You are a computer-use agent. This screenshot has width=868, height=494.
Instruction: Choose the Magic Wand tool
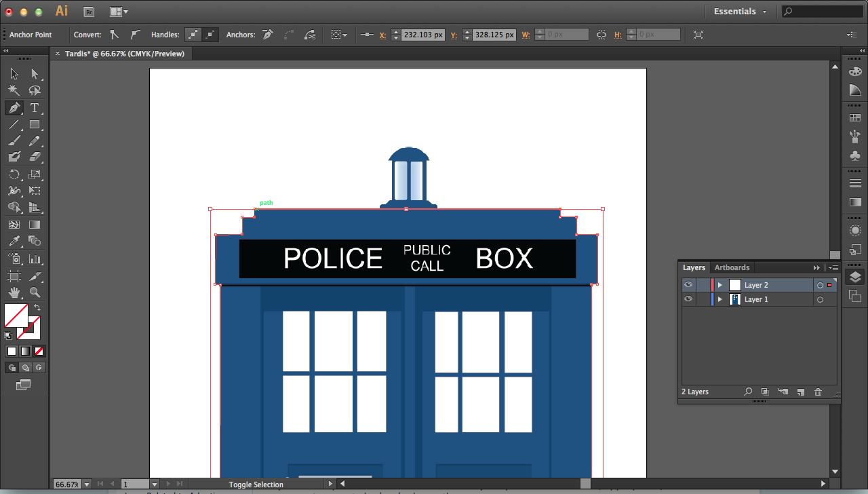click(14, 90)
